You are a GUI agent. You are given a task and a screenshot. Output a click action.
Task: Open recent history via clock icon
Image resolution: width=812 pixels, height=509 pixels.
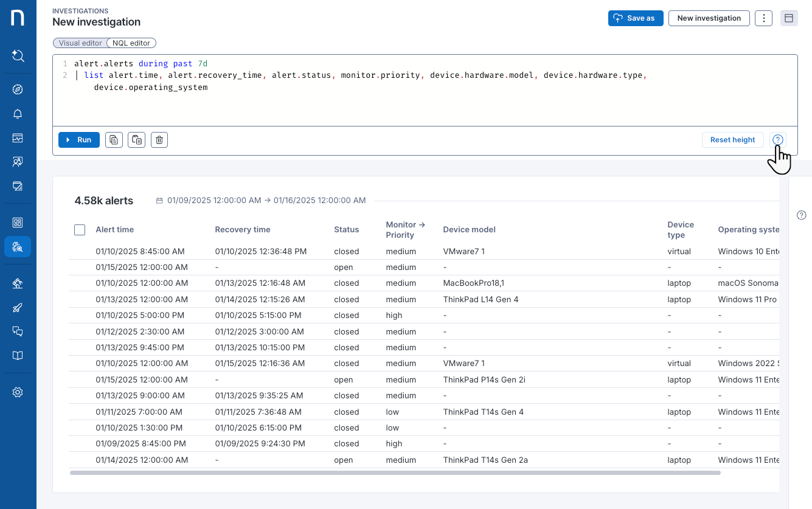coord(18,55)
